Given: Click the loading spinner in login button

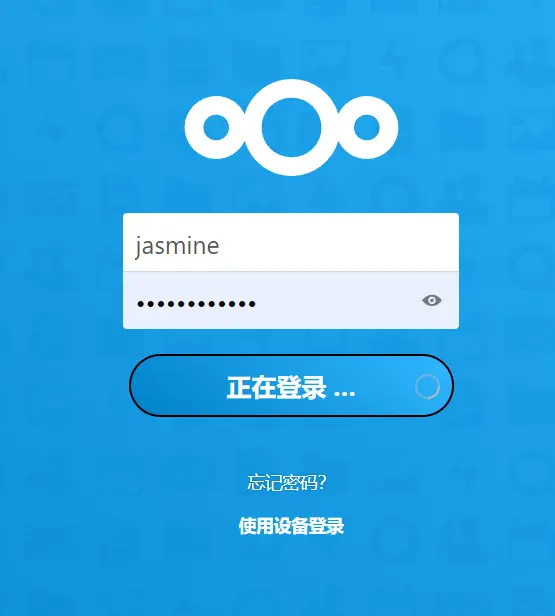Looking at the screenshot, I should 427,387.
